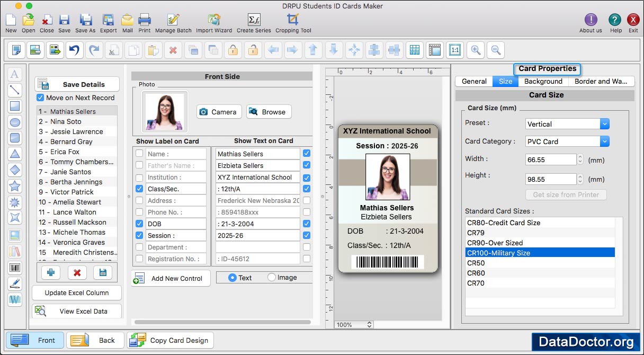
Task: Select the Signature pen tool
Action: coord(15,283)
